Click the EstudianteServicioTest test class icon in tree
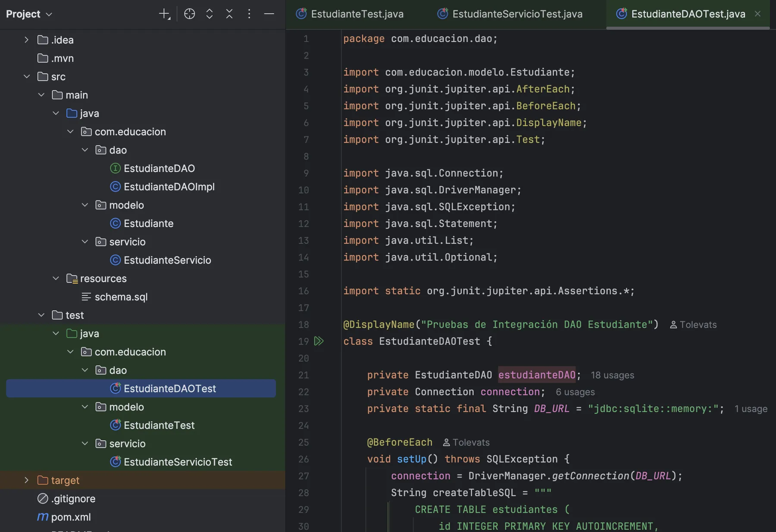This screenshot has width=776, height=532. (x=115, y=462)
